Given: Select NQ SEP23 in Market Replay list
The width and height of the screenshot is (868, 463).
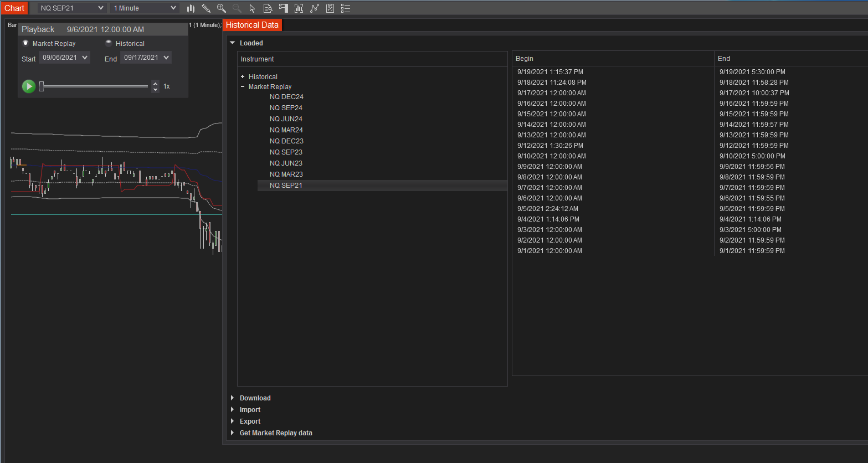Looking at the screenshot, I should tap(286, 152).
